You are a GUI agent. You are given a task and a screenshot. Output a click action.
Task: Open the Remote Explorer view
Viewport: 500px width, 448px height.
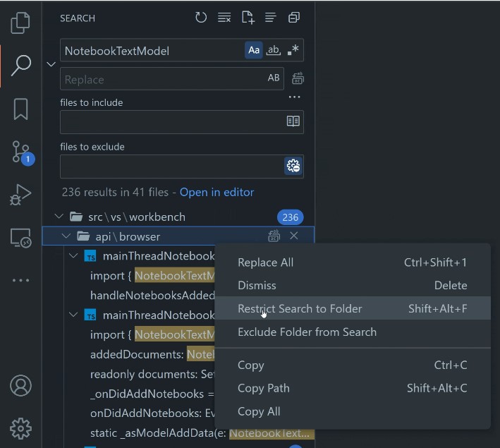pyautogui.click(x=20, y=238)
